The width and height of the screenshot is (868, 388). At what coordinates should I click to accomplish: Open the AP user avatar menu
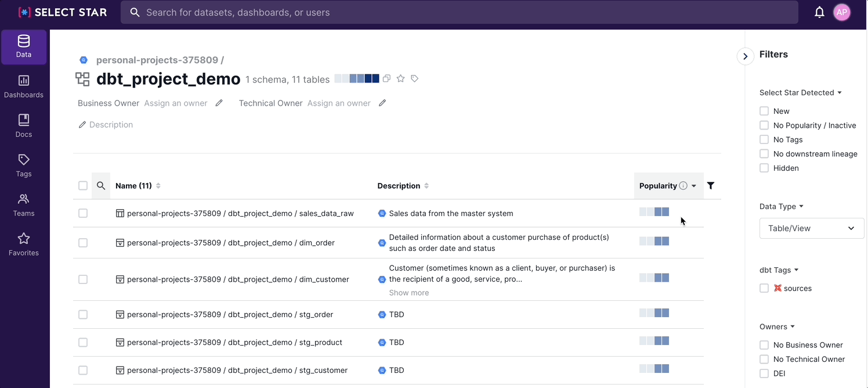842,12
